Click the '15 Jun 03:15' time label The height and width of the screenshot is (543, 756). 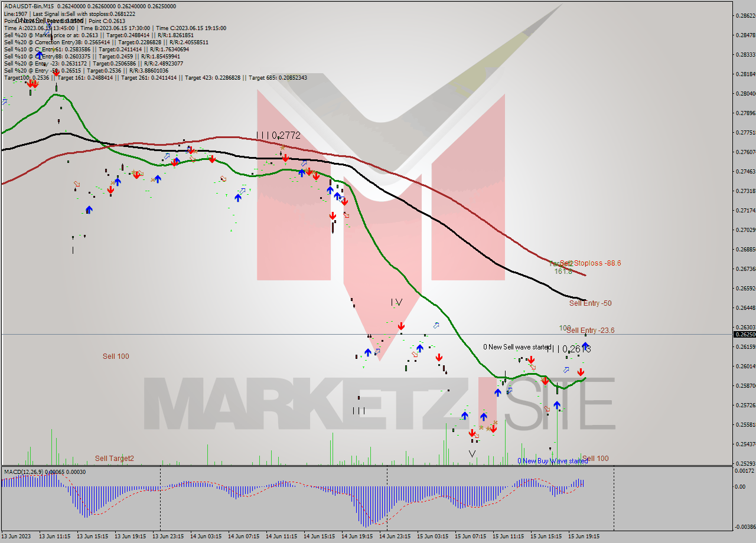pyautogui.click(x=433, y=537)
